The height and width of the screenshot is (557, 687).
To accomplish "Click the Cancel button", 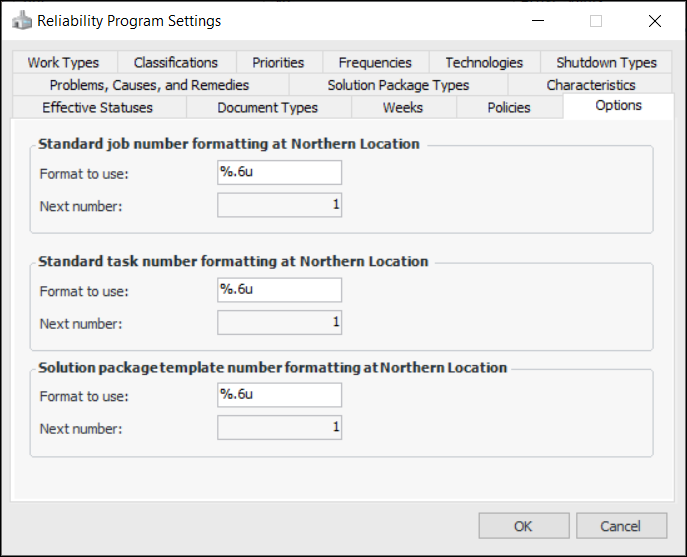I will [x=620, y=526].
